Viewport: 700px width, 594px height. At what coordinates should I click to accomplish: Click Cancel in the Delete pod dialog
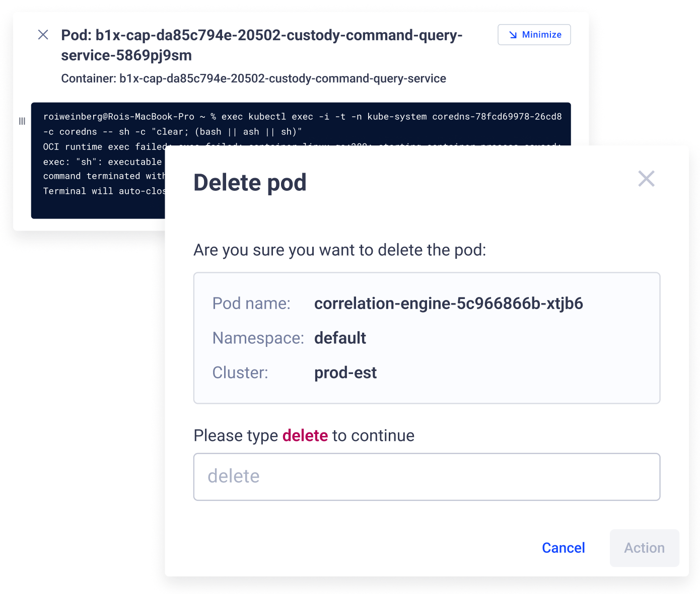pos(563,548)
